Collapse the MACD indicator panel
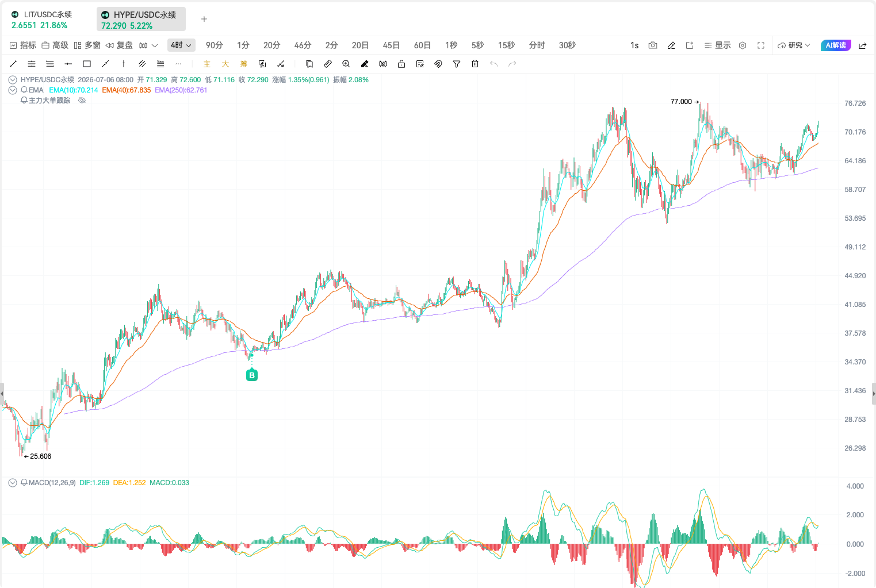Viewport: 876px width, 588px height. [13, 483]
